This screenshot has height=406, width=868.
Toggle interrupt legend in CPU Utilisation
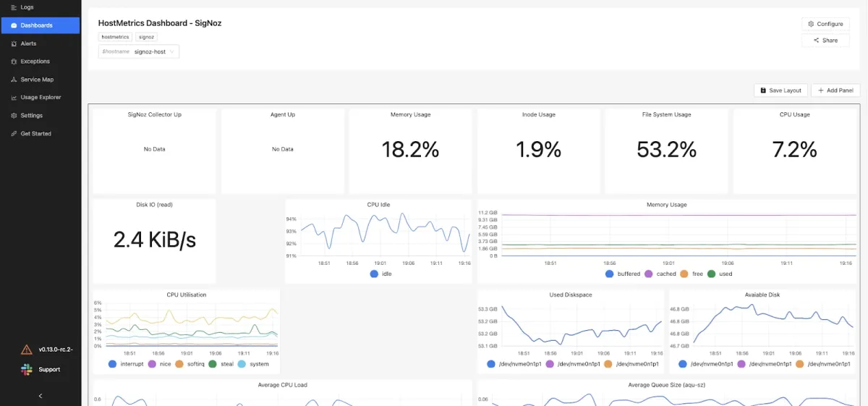point(126,364)
